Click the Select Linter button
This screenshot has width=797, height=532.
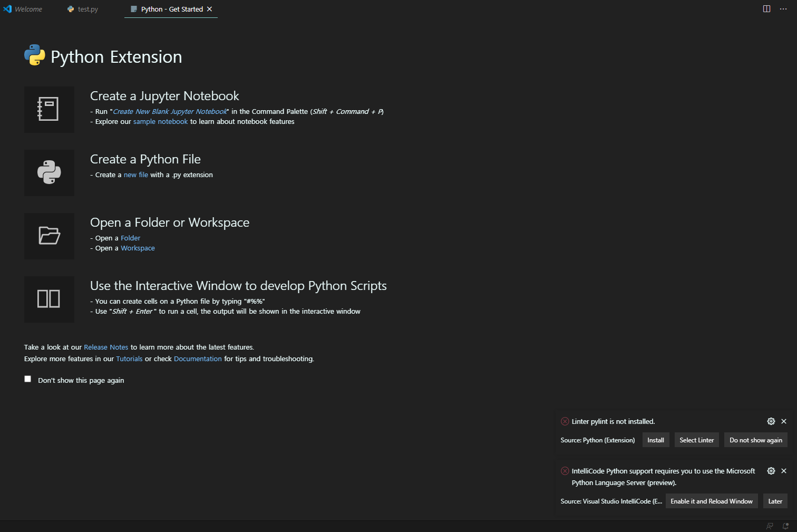pos(697,440)
